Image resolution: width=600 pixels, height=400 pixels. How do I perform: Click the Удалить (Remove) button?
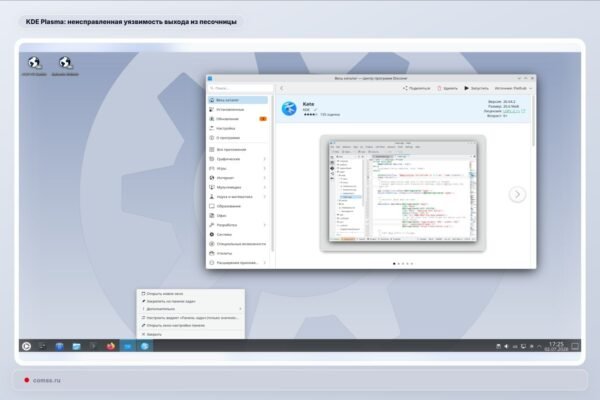[448, 88]
